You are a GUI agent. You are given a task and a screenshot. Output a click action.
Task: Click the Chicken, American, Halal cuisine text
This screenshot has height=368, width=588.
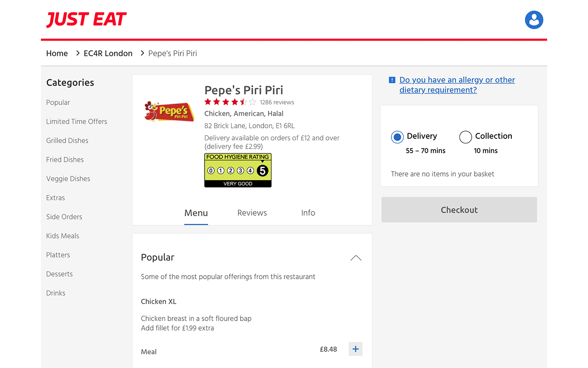click(x=244, y=114)
